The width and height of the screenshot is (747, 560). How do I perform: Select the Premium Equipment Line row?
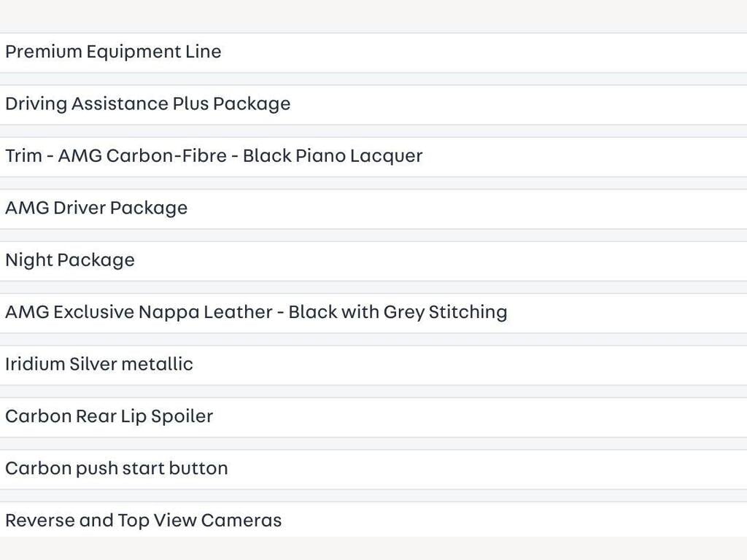pos(373,52)
